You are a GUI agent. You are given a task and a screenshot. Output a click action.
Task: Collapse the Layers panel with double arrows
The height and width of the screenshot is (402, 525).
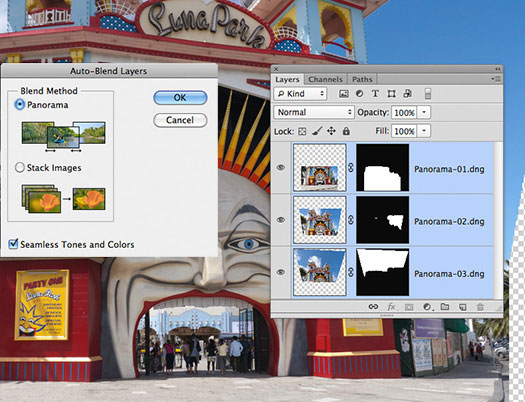click(498, 69)
